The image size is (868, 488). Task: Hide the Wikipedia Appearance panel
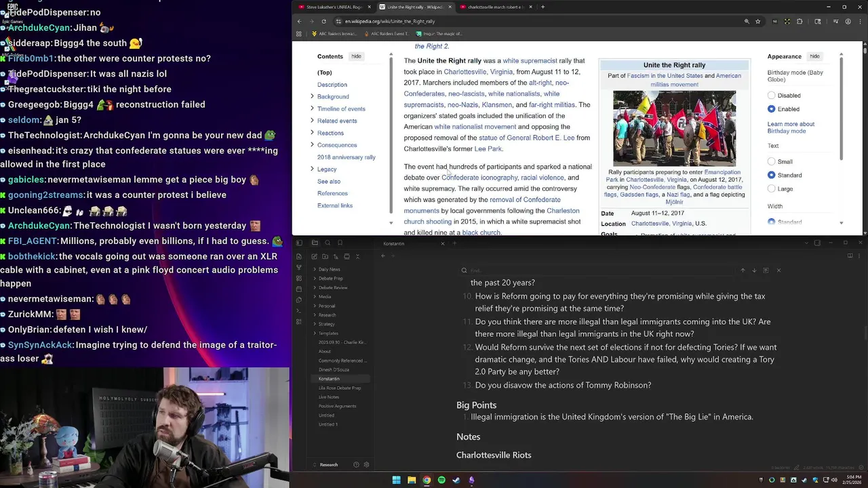[x=814, y=56]
